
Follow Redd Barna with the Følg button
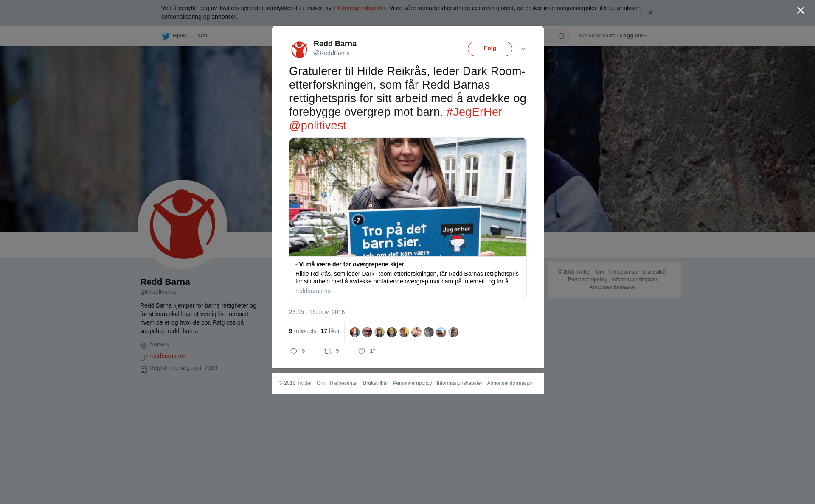tap(490, 49)
